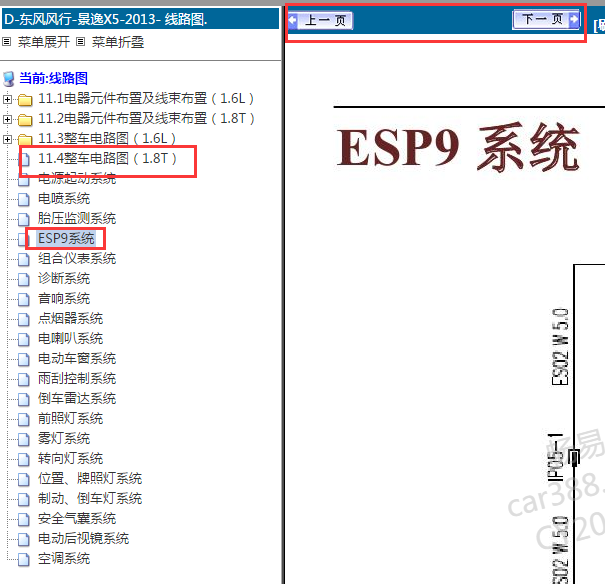Image resolution: width=605 pixels, height=584 pixels.
Task: Click page icon beside 前照灯系统
Action: pyautogui.click(x=24, y=419)
